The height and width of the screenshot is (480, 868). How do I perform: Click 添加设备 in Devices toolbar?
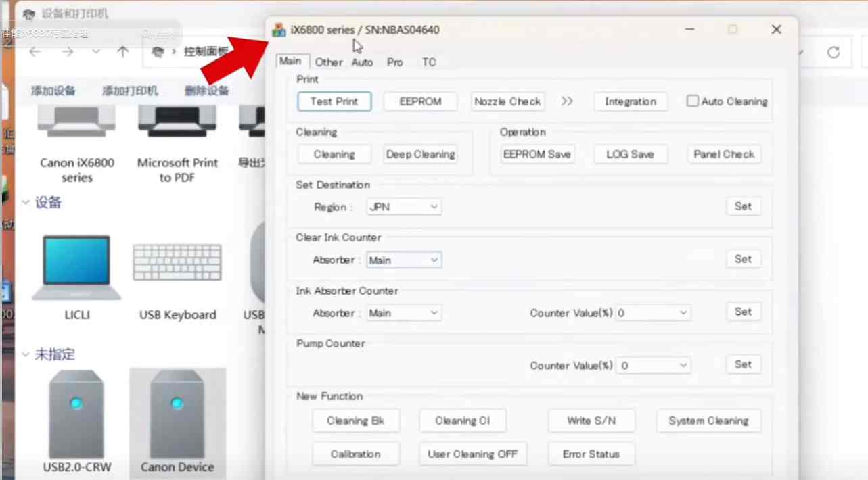tap(53, 91)
